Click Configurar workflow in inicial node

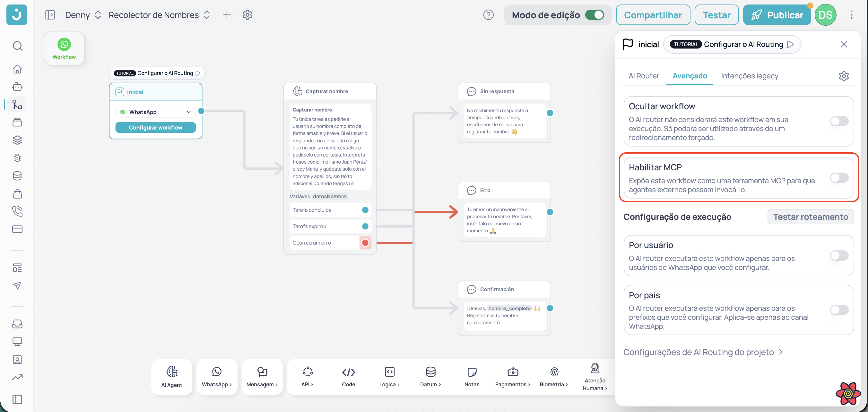pyautogui.click(x=155, y=128)
